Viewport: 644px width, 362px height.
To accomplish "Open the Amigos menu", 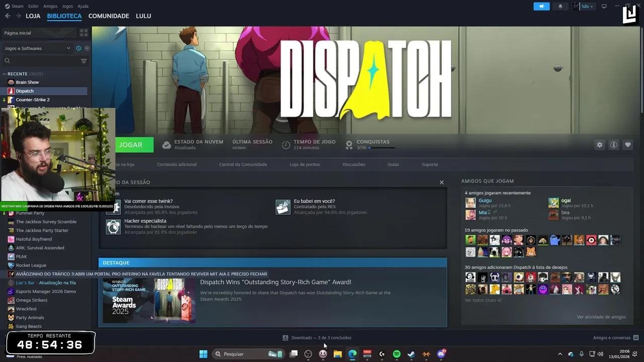I will (50, 6).
